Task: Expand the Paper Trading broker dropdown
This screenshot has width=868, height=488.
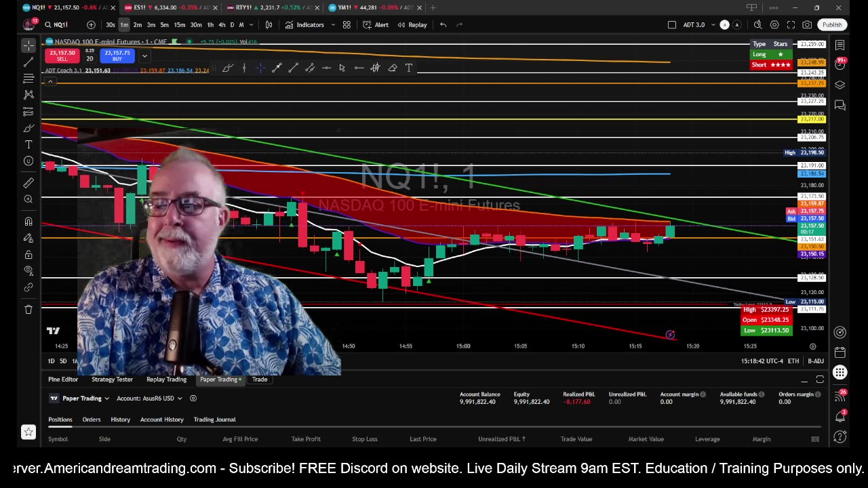Action: coord(80,399)
